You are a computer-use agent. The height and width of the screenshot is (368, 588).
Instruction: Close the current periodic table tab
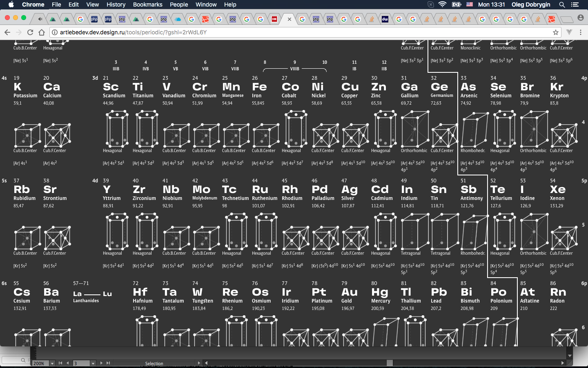pos(289,19)
